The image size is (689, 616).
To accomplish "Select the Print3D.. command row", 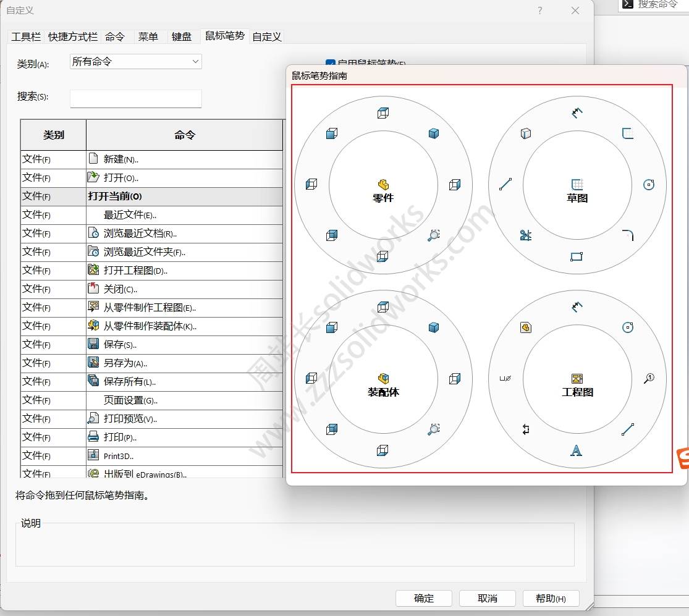I will tap(151, 456).
